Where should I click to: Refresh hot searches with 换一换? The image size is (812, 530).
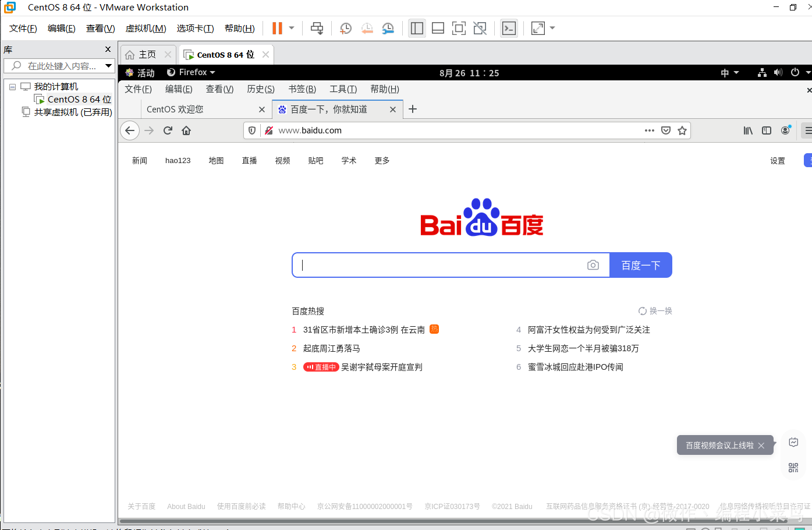[655, 311]
